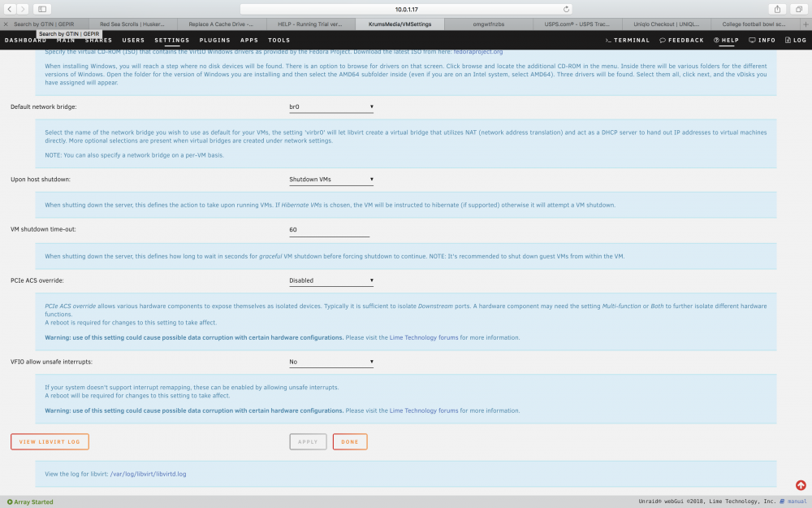Click the libvirtd.log path text

(x=148, y=474)
